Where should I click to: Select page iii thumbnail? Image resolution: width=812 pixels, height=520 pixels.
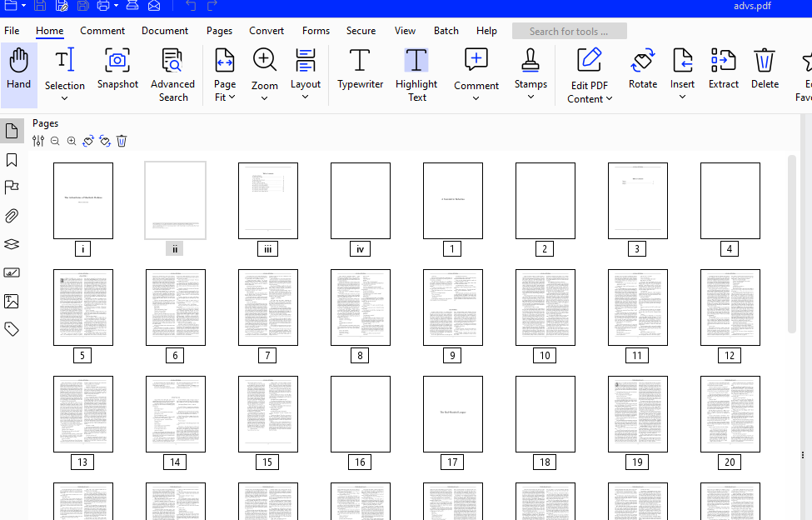(267, 201)
